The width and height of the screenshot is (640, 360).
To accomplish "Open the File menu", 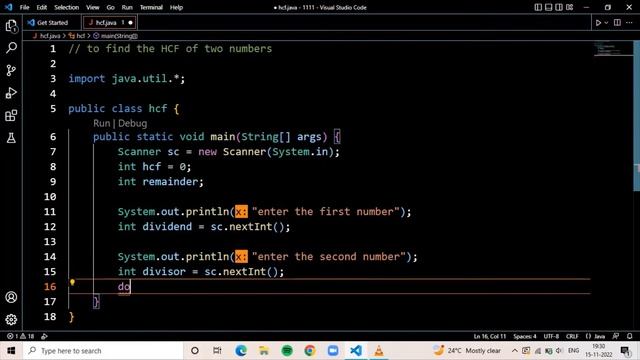I will pos(24,7).
